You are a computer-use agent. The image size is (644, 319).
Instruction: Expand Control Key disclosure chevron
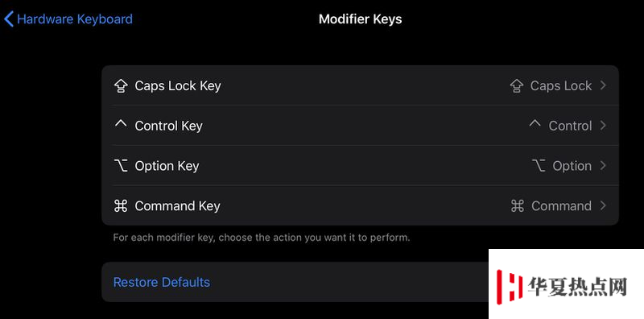(603, 126)
